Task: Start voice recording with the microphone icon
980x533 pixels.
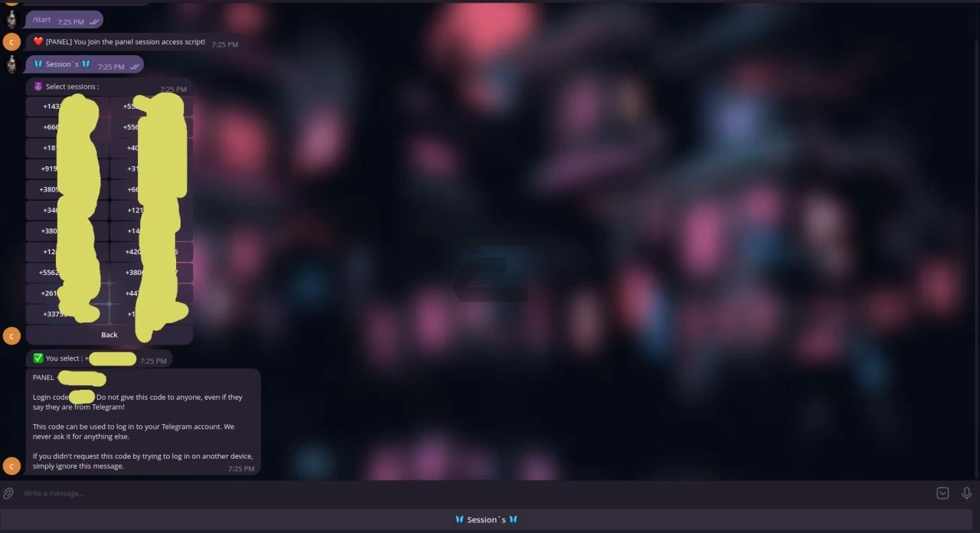Action: click(x=966, y=493)
